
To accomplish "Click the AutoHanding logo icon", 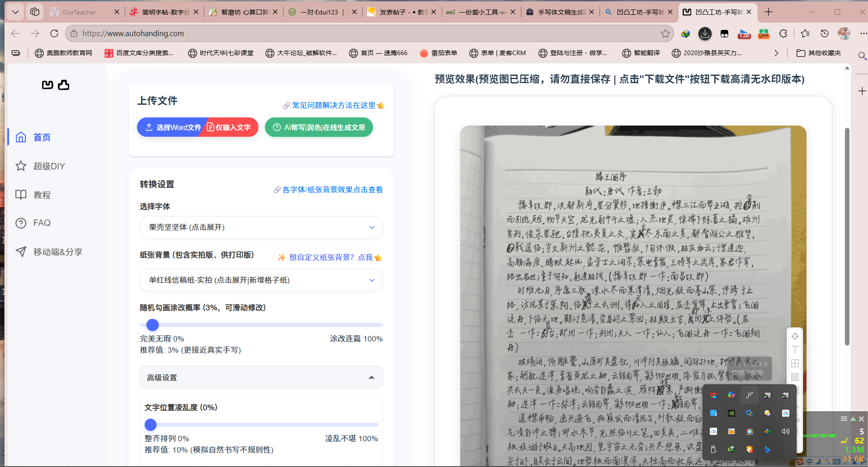I will [55, 85].
